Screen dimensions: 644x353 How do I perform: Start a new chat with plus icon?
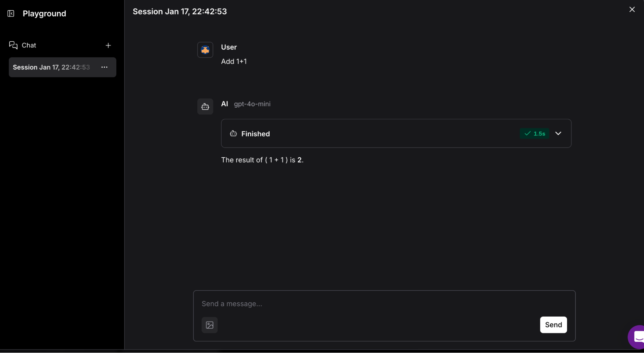pos(108,45)
